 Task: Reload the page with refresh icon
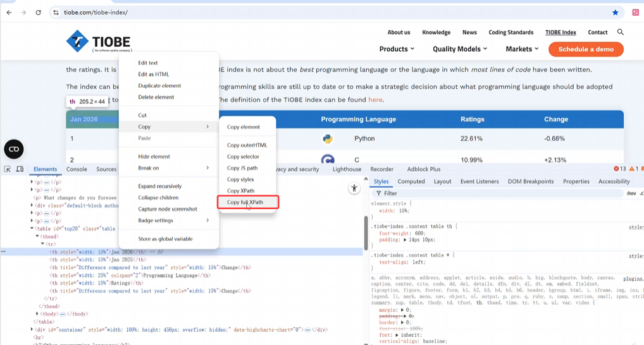(38, 12)
